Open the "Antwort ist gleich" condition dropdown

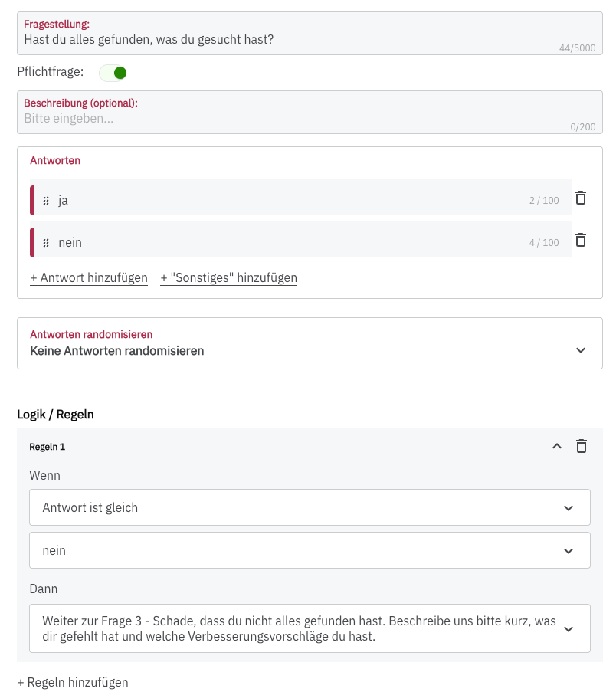click(x=310, y=507)
